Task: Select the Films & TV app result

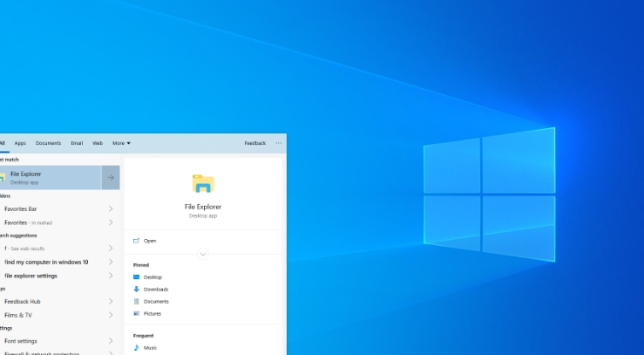Action: coord(18,315)
